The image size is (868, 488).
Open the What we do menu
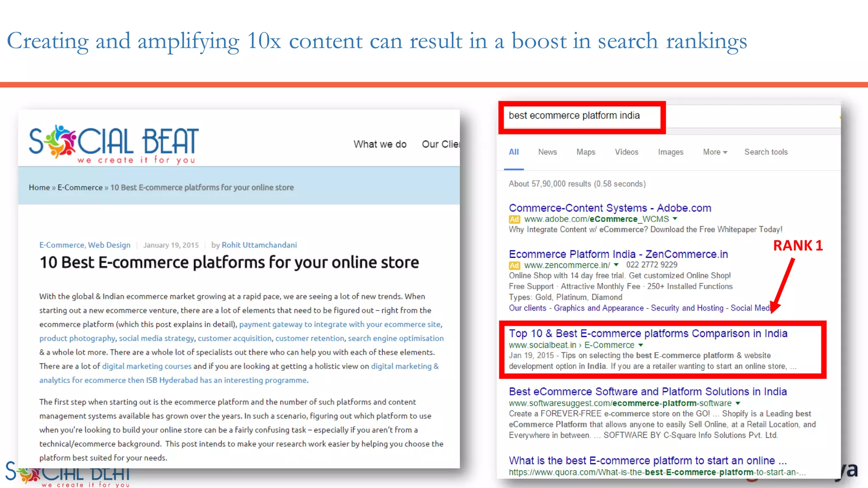coord(380,144)
